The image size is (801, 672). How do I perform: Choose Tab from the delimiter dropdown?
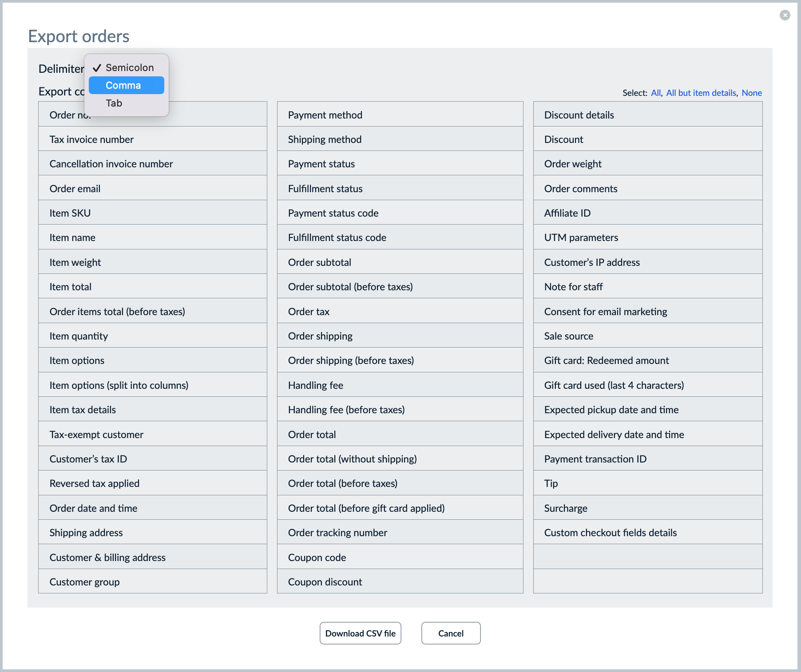(114, 103)
